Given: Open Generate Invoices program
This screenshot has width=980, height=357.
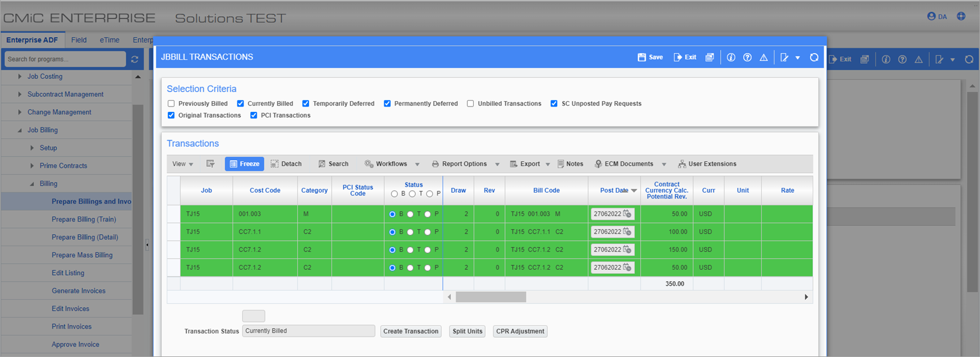Looking at the screenshot, I should (78, 291).
